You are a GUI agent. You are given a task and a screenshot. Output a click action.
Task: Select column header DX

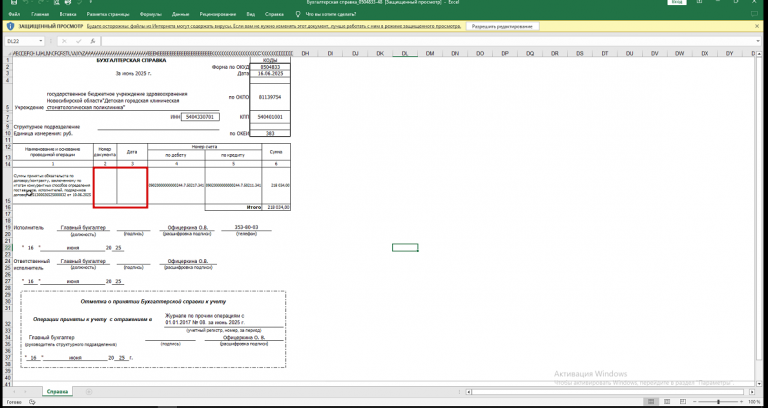[x=705, y=53]
